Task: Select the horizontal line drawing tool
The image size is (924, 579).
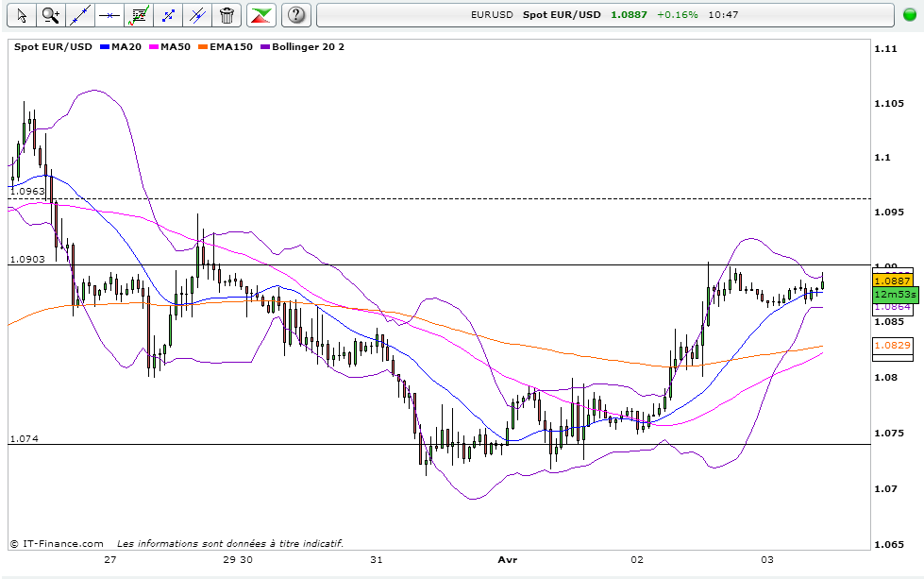Action: (x=109, y=15)
